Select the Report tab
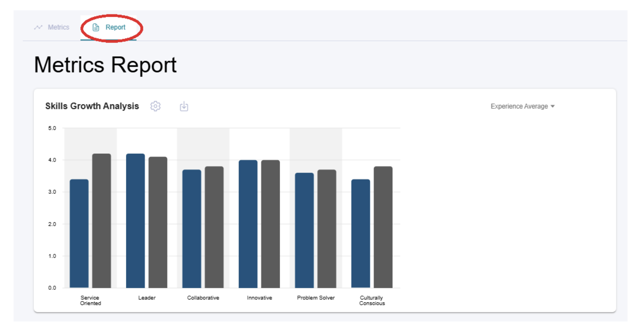 [x=115, y=27]
